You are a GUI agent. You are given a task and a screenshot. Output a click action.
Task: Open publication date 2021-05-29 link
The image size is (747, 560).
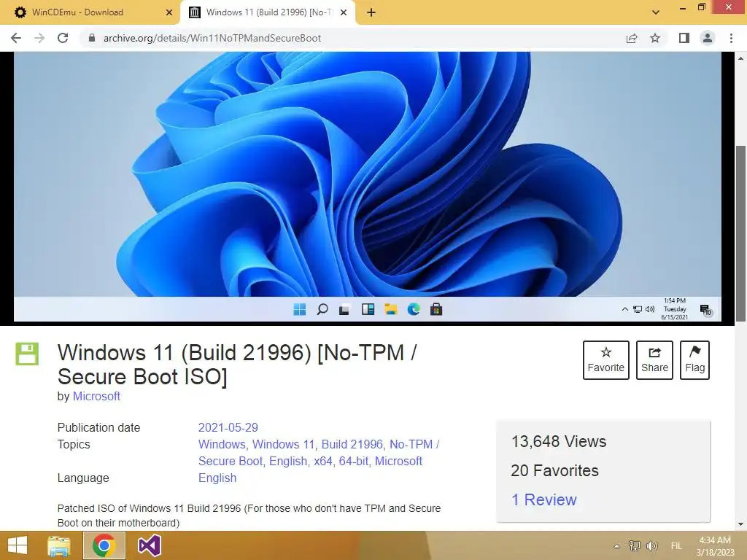point(228,427)
